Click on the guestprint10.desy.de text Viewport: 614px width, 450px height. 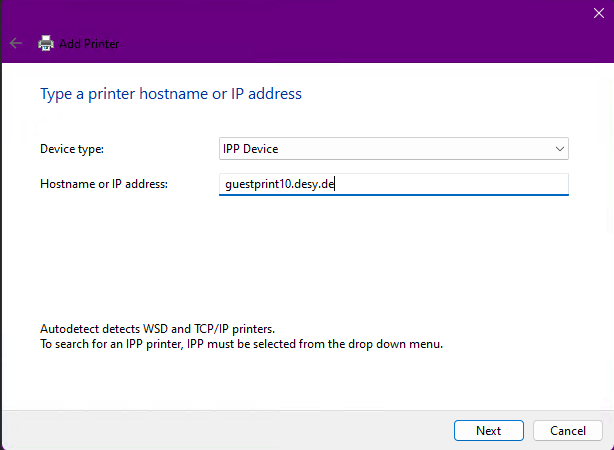[279, 184]
